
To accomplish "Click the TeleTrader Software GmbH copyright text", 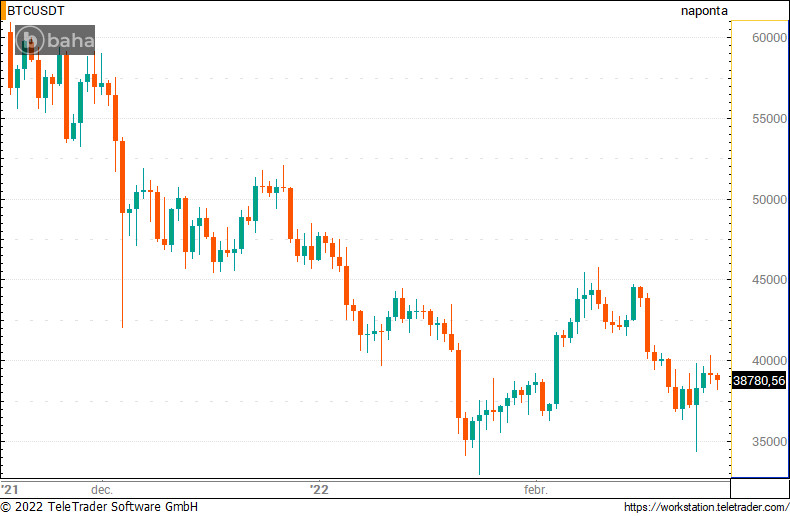I will (x=99, y=506).
